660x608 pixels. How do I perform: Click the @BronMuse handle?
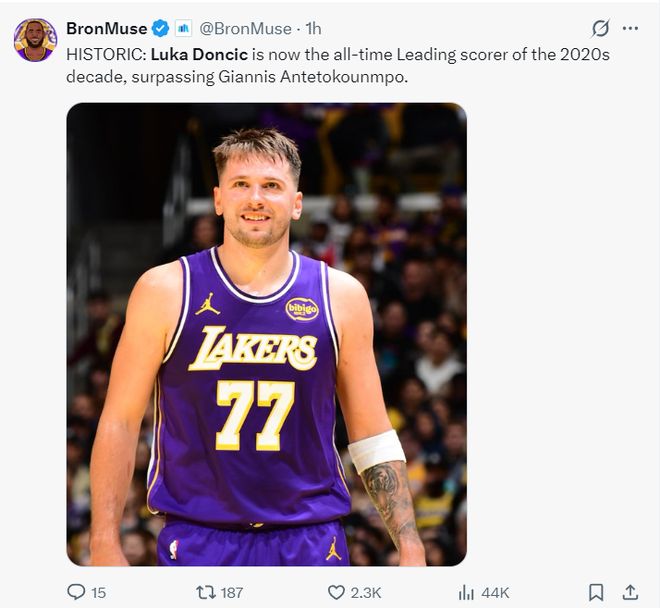tap(247, 28)
